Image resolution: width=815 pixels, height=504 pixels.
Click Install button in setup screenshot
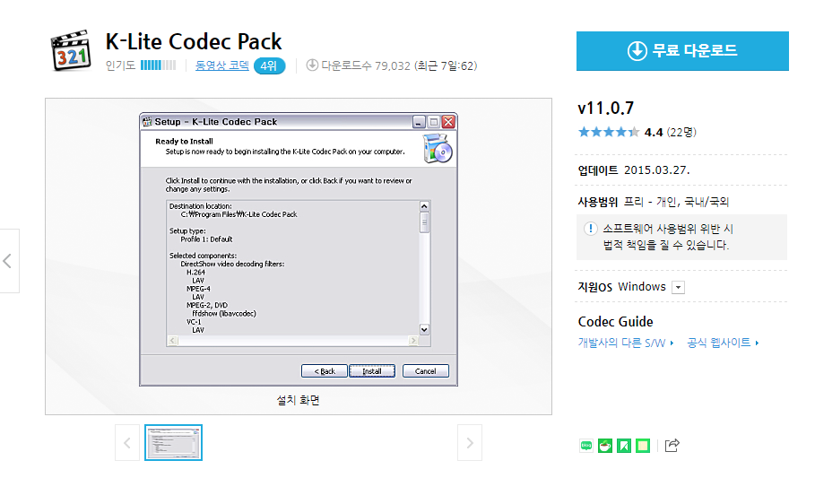point(372,371)
